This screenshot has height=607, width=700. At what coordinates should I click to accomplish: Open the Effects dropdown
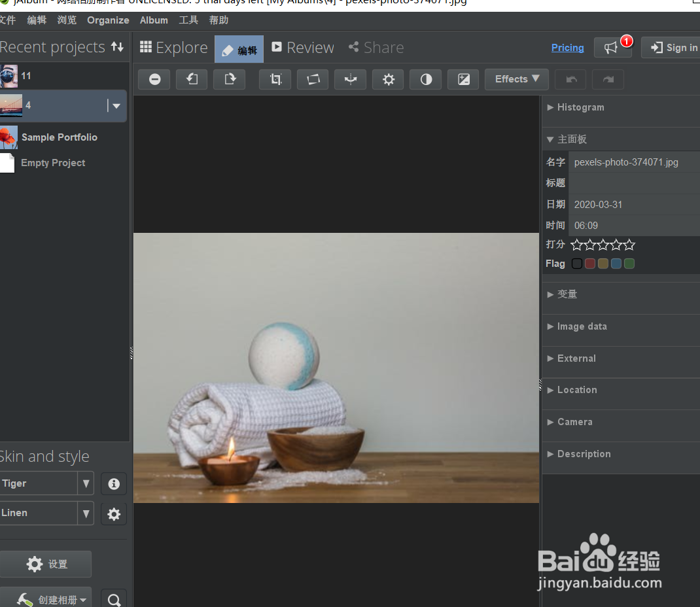click(x=517, y=79)
